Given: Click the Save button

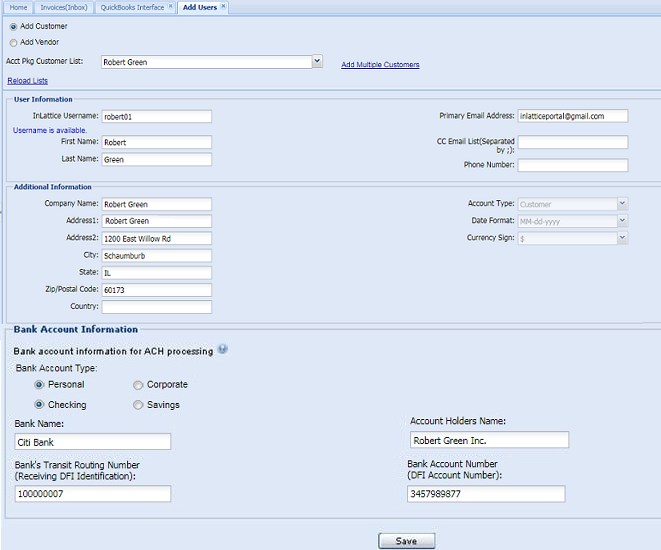Looking at the screenshot, I should click(x=406, y=541).
